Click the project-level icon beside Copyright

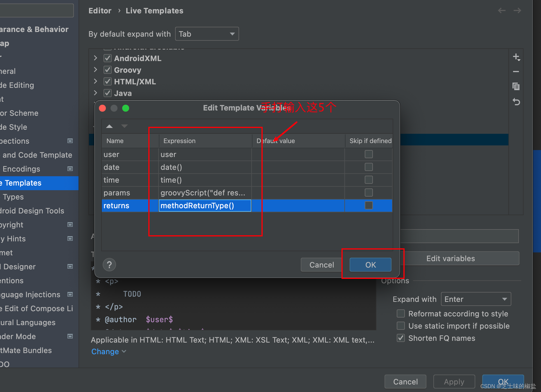[70, 224]
